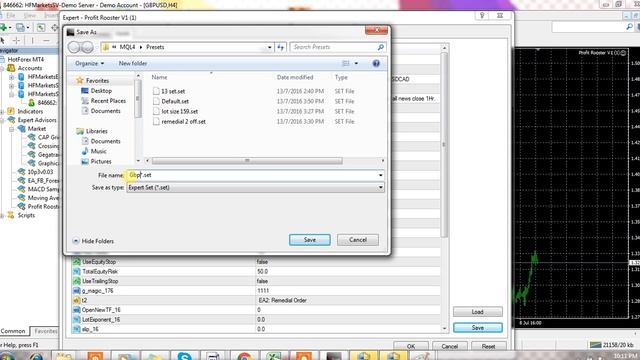Click the search magnifier in Save As

tap(380, 47)
